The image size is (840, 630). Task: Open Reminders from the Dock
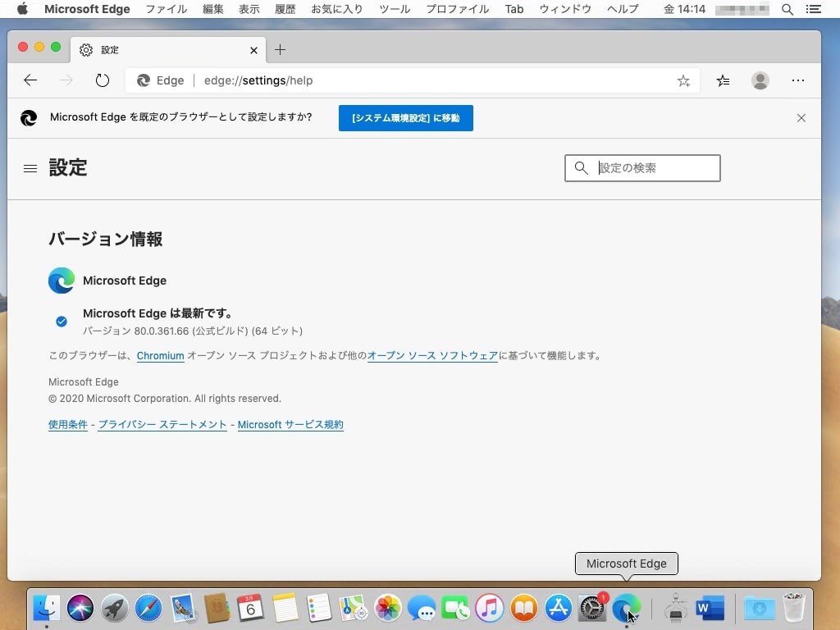pyautogui.click(x=319, y=608)
